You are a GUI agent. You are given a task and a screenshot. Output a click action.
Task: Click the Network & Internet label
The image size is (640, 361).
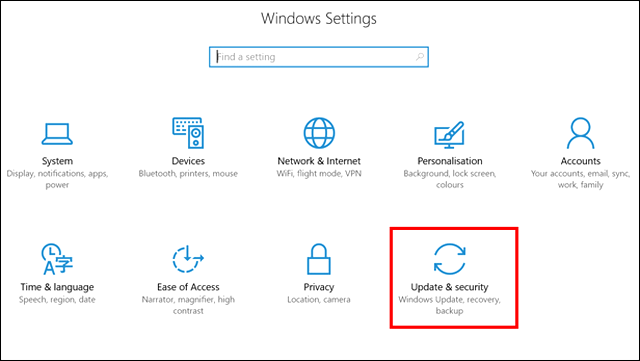(x=319, y=161)
